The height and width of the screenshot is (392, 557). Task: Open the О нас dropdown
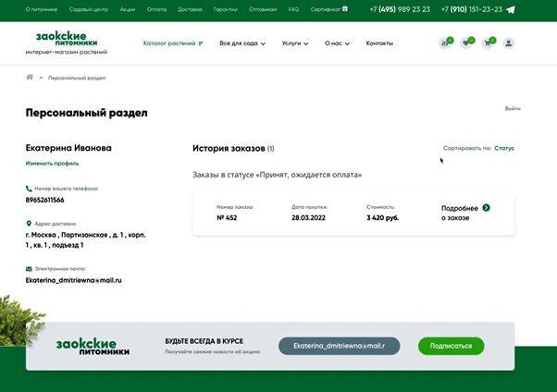[338, 43]
